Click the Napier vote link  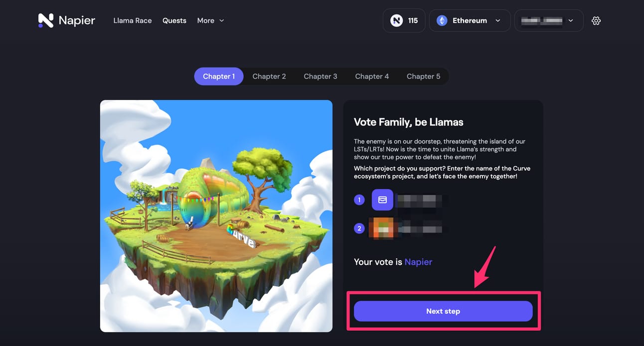[x=418, y=262]
